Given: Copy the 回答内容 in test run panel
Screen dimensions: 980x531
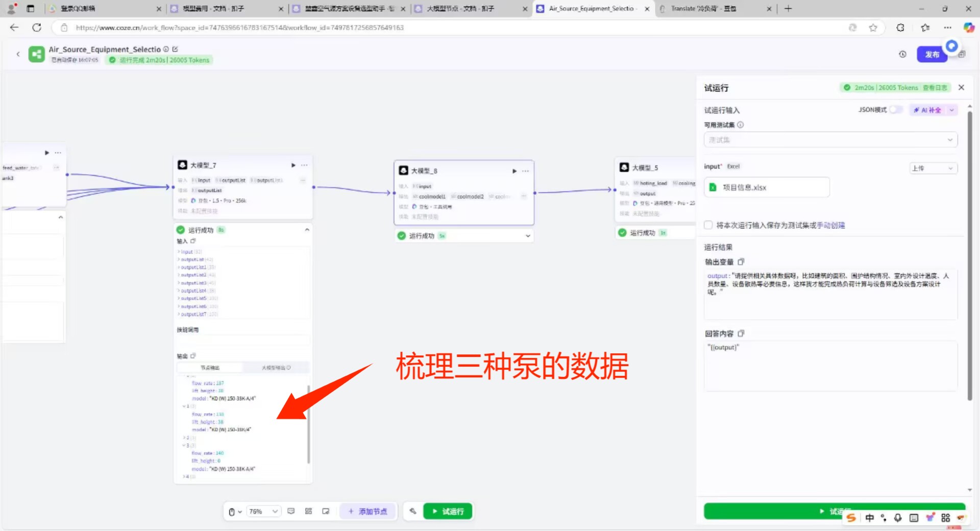Looking at the screenshot, I should coord(741,333).
